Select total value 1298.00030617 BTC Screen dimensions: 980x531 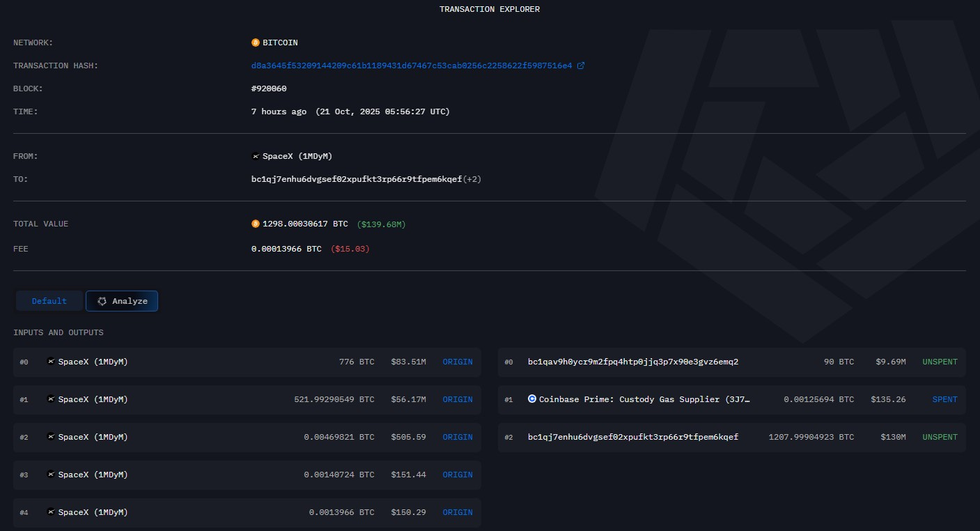(305, 224)
